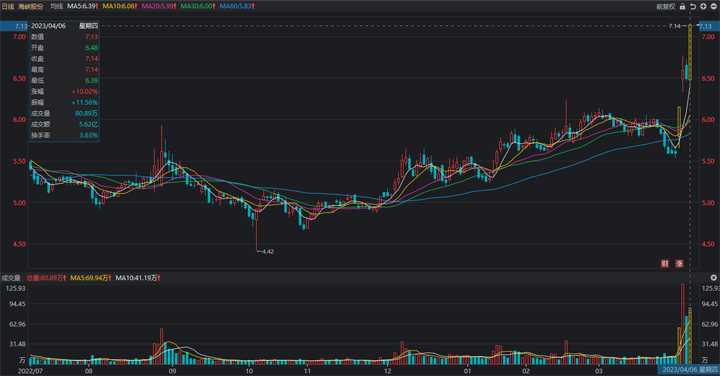Screen dimensions: 720x376
Task: Click the undo arrow icon
Action: point(693,6)
